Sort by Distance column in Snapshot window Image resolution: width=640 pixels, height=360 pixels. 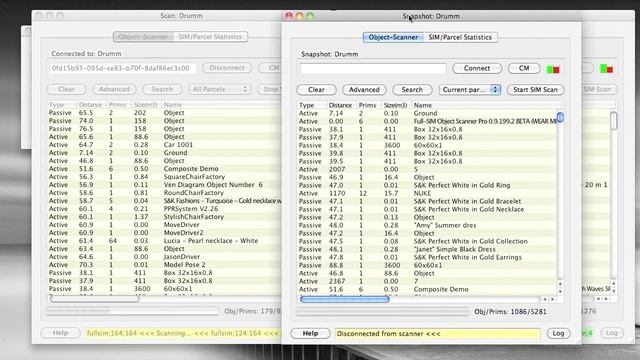[x=340, y=105]
